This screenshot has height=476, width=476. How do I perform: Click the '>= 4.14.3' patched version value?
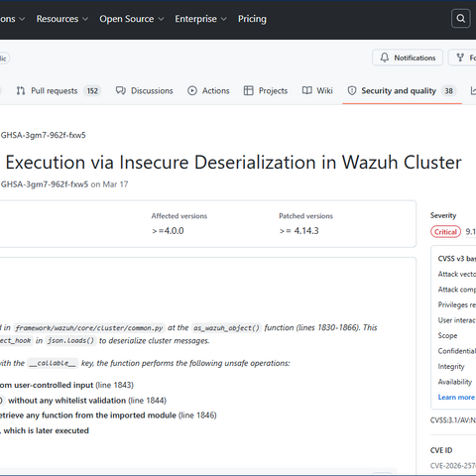[298, 231]
